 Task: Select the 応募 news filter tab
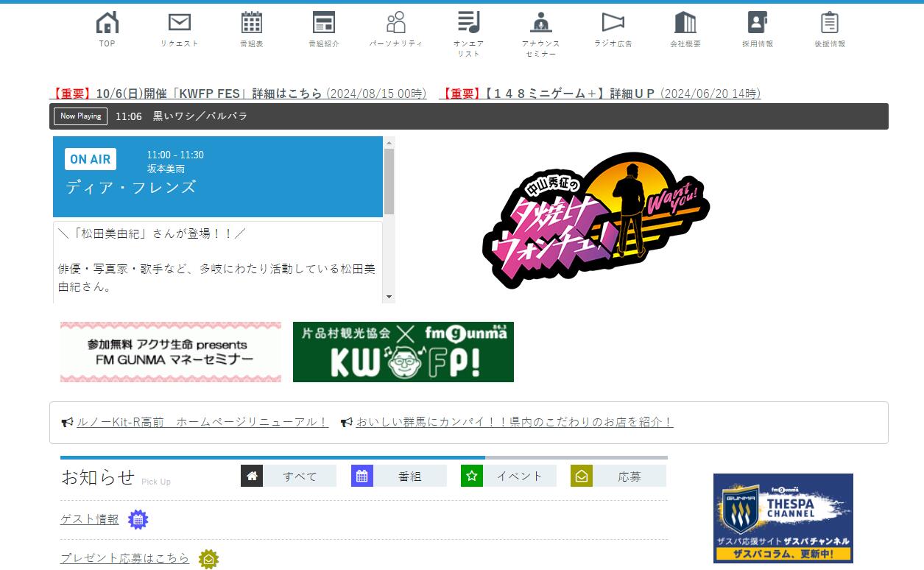coord(618,476)
